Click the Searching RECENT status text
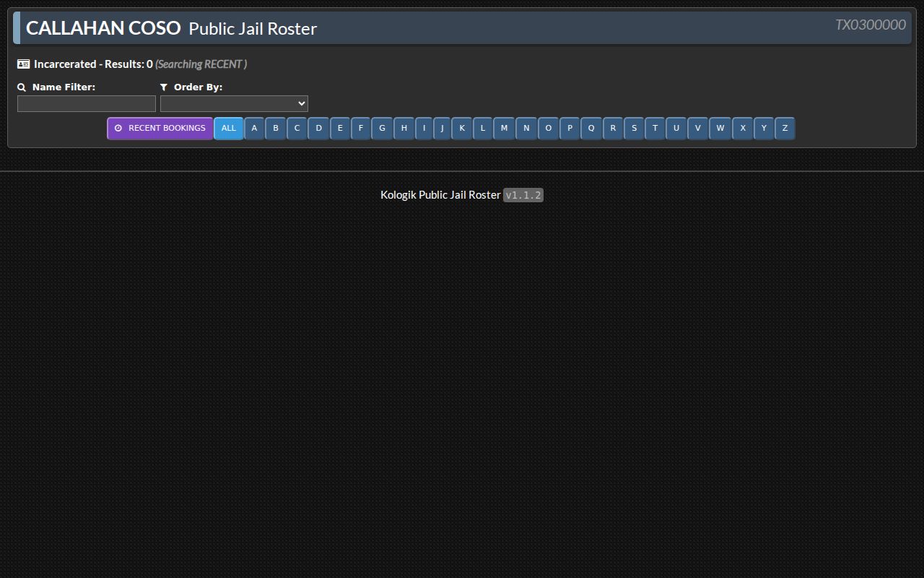This screenshot has width=924, height=578. pos(201,64)
